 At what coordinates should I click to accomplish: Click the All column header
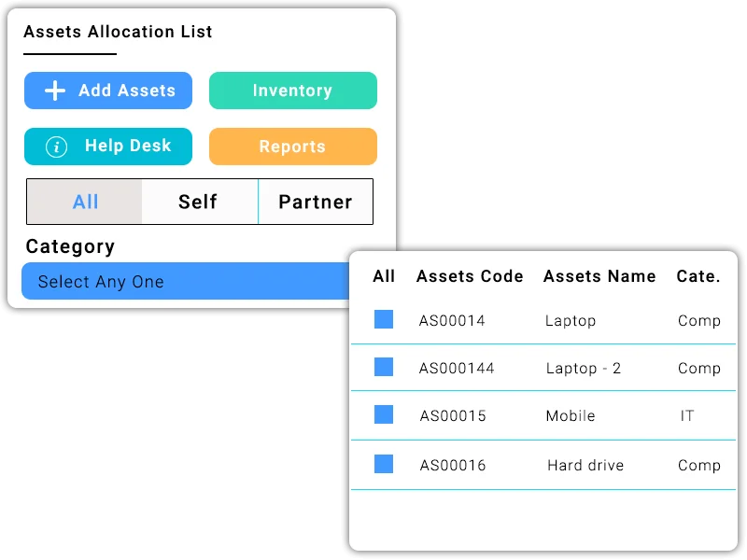tap(384, 276)
